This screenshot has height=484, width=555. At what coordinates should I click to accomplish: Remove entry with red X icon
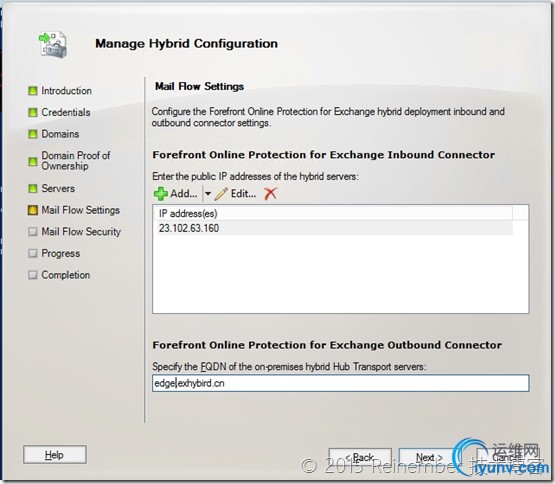270,194
